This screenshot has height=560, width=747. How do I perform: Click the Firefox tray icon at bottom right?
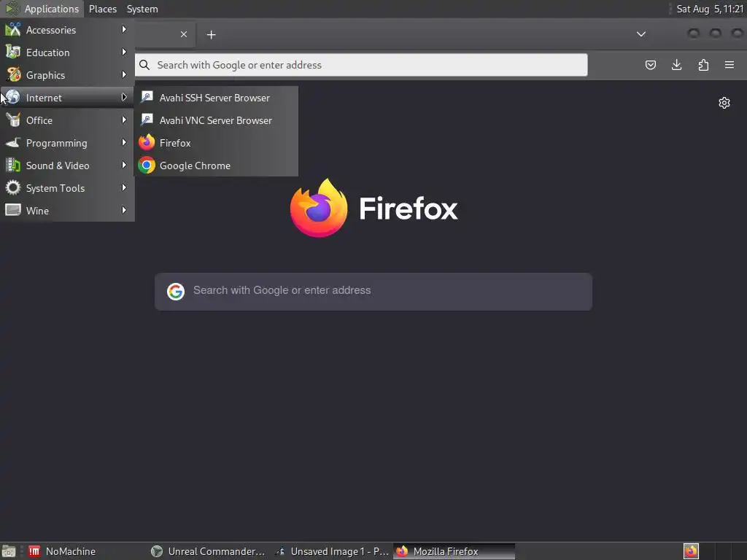pos(691,551)
